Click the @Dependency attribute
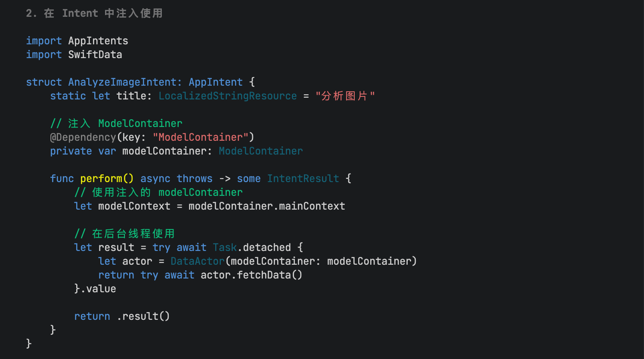 83,137
